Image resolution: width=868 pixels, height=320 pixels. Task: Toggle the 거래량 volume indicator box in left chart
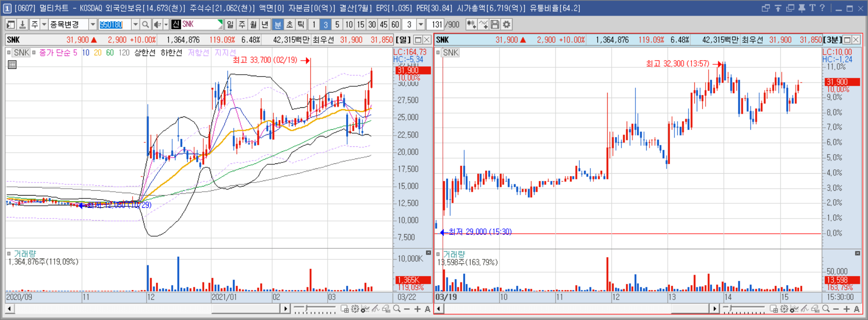pyautogui.click(x=9, y=254)
